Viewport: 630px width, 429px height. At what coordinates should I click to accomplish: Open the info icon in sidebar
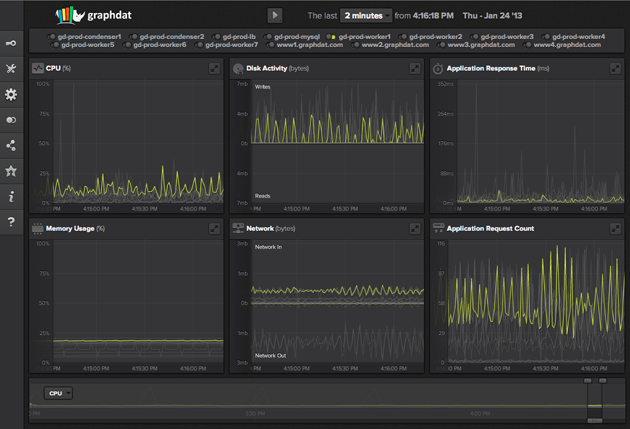point(11,197)
